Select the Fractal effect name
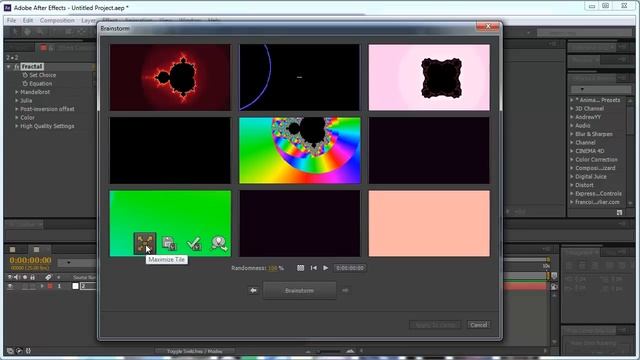Screen dimensions: 640x360 (x=32, y=67)
